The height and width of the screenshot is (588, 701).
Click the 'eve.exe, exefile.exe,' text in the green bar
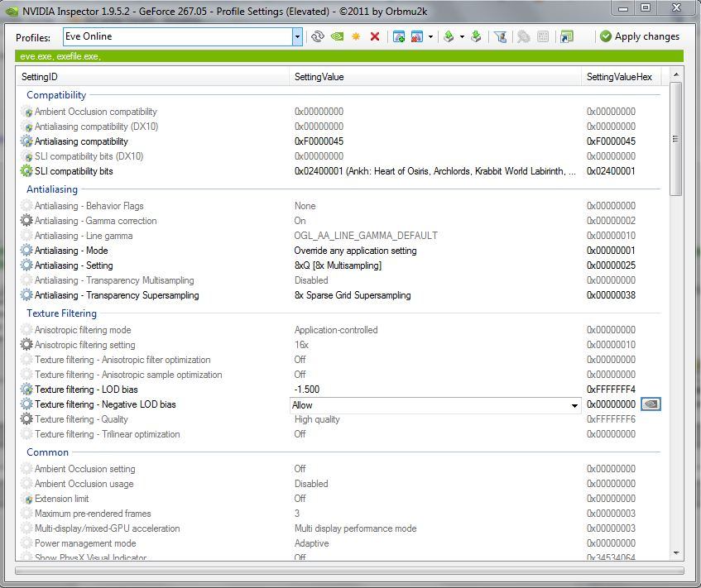tap(60, 56)
